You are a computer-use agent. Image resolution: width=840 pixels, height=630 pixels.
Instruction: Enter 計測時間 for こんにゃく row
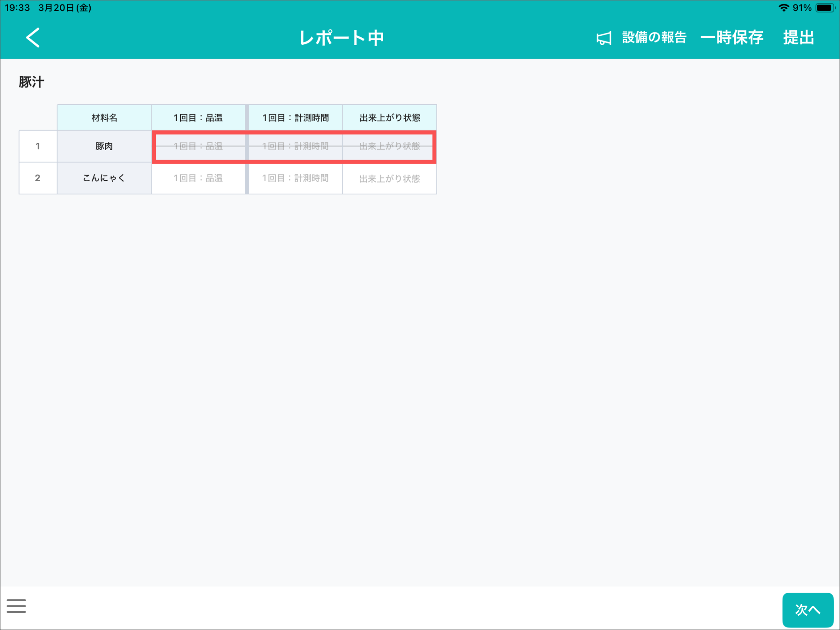coord(295,178)
